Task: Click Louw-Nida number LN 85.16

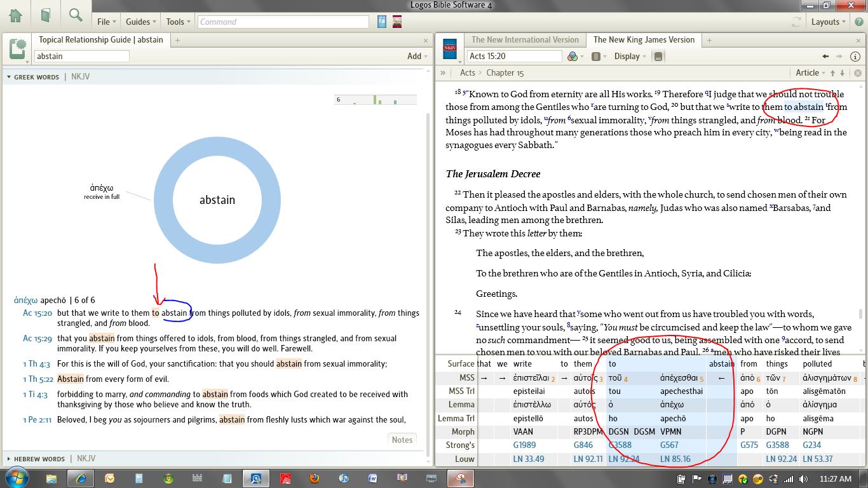Action: [x=675, y=459]
